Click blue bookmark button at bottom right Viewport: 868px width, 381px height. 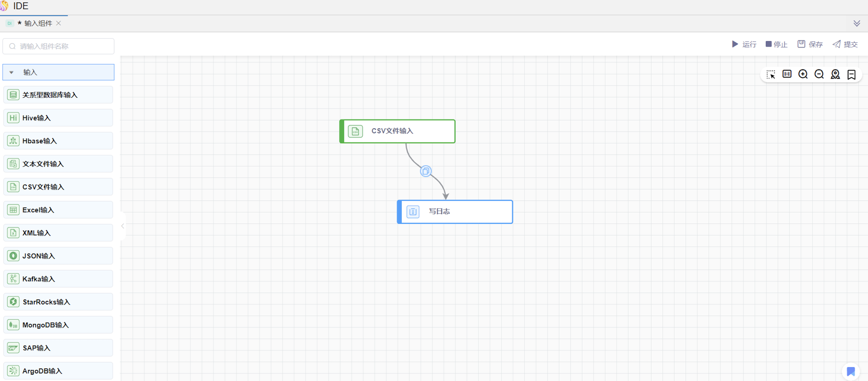[851, 372]
